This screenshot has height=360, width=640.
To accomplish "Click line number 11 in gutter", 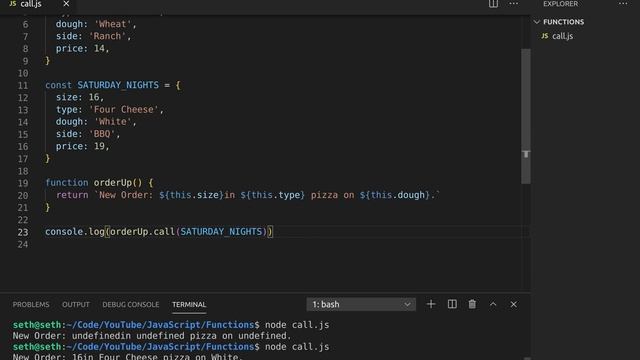I will pos(23,86).
